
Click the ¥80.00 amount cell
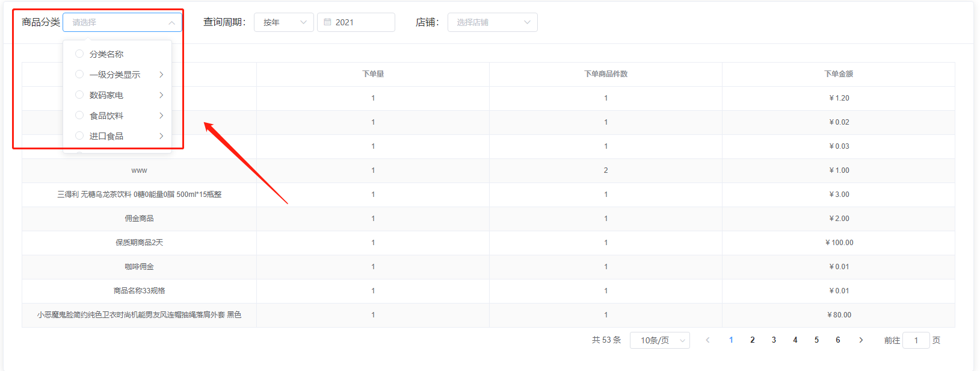pos(839,315)
